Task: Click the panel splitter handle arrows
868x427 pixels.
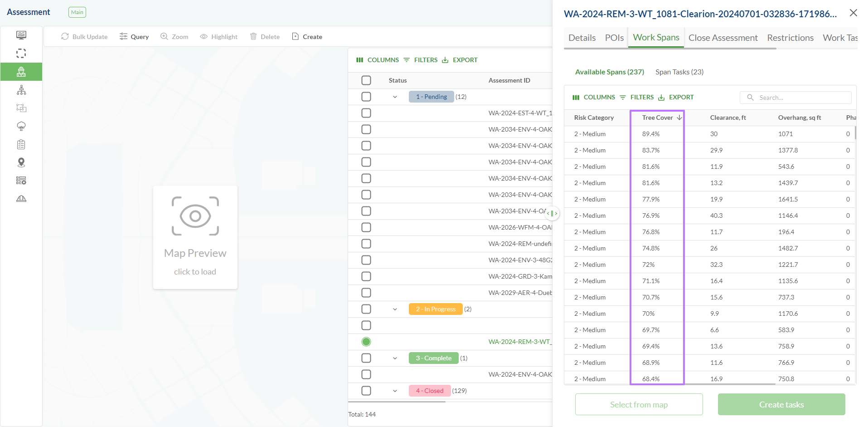Action: pos(552,213)
